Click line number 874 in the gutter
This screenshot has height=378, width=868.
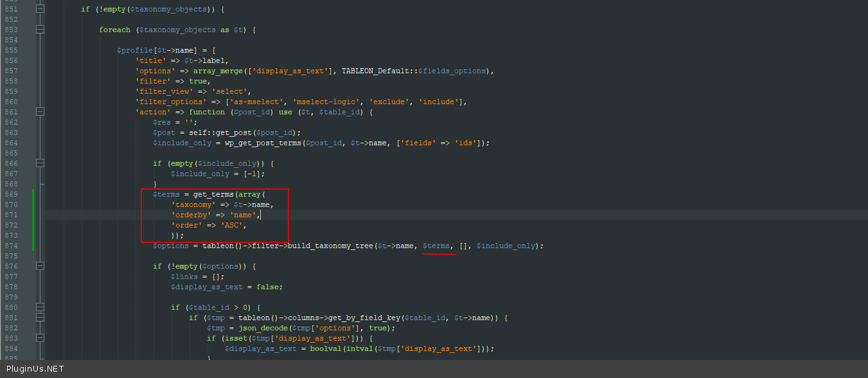coord(11,246)
